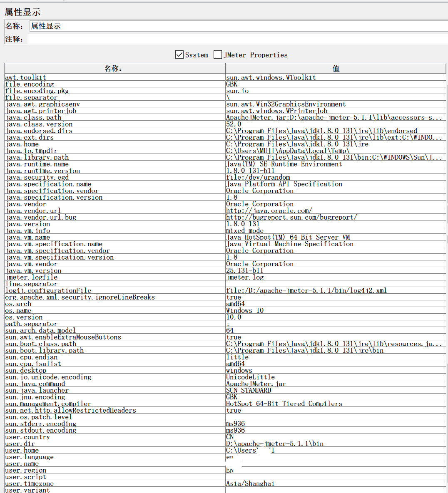Click the 名称 name input field

(x=237, y=26)
